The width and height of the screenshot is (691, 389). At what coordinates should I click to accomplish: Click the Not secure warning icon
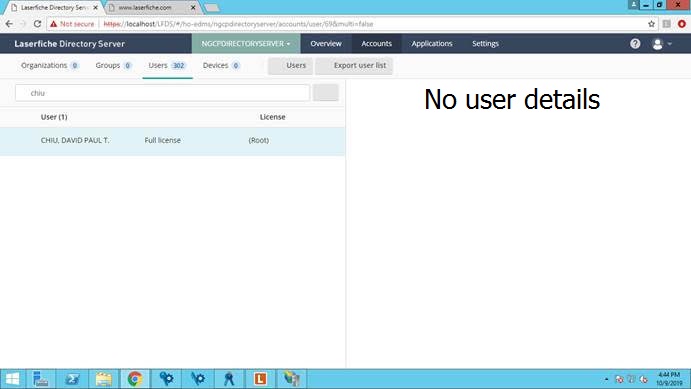click(x=54, y=24)
